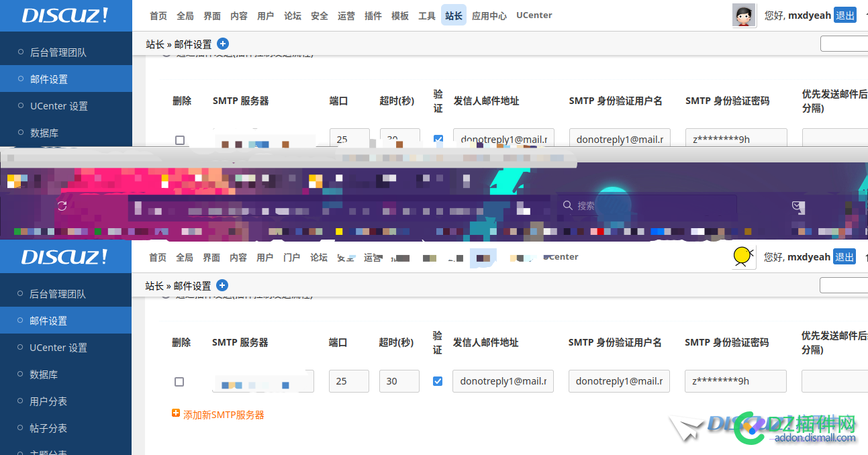The height and width of the screenshot is (455, 868).
Task: Switch to the 插件 admin tab
Action: (x=373, y=15)
